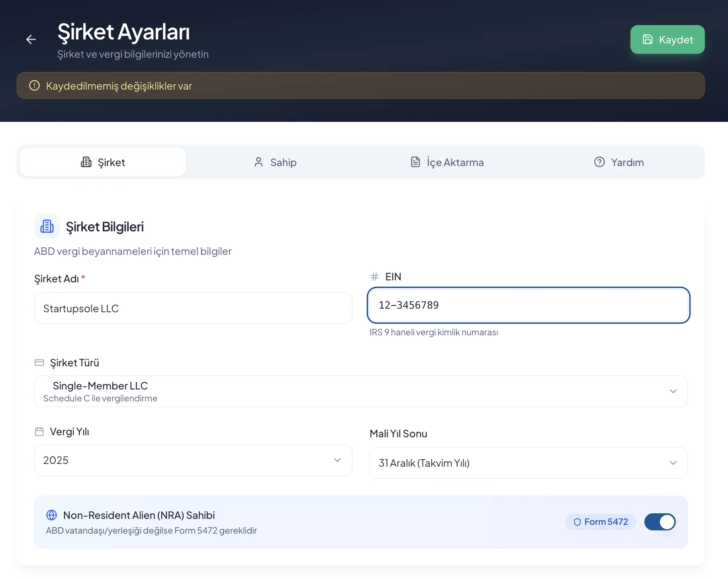
Task: Open the Vergi Yılı 2025 dropdown
Action: [193, 460]
